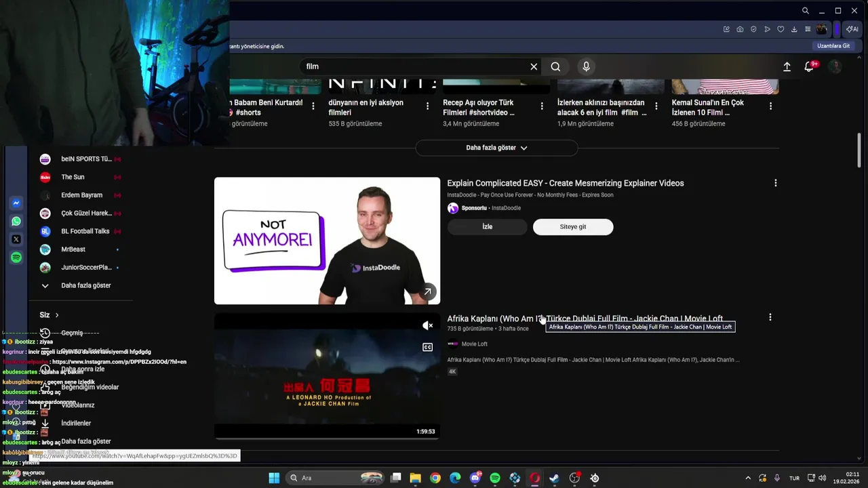Open the InstaDoodle sponsor avatar
This screenshot has height=488, width=868.
point(453,208)
